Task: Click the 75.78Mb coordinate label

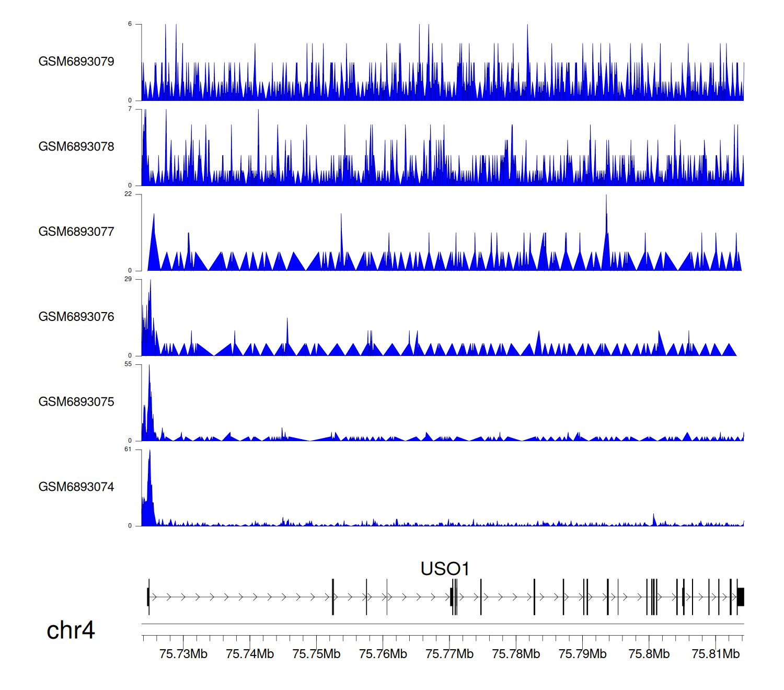Action: coord(516,654)
